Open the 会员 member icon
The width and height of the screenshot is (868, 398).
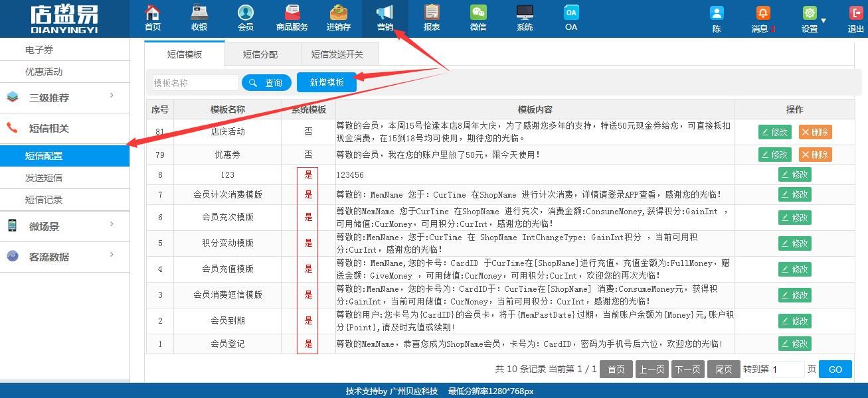tap(246, 13)
